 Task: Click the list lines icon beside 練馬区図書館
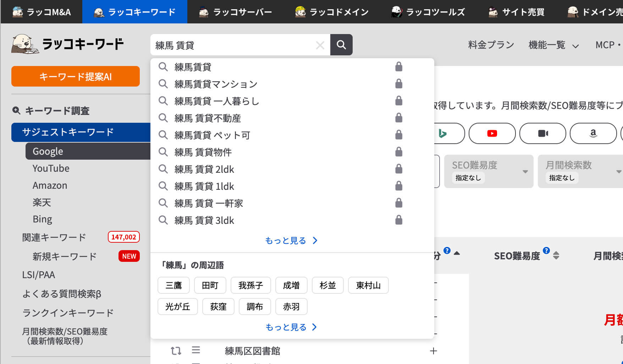point(196,350)
